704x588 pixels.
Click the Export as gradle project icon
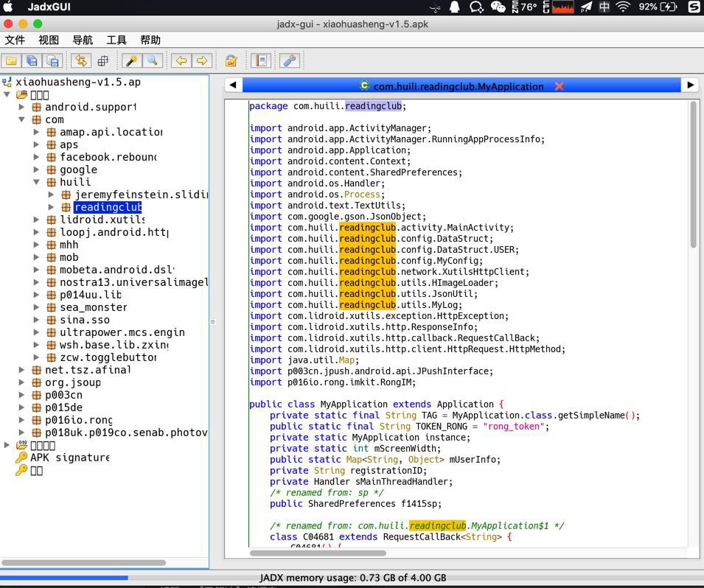pyautogui.click(x=52, y=61)
